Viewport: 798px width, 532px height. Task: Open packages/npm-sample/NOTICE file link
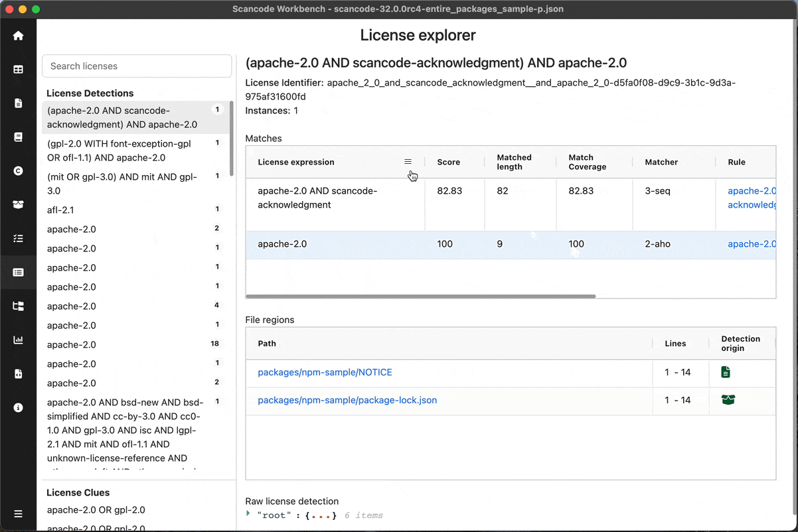click(x=325, y=372)
